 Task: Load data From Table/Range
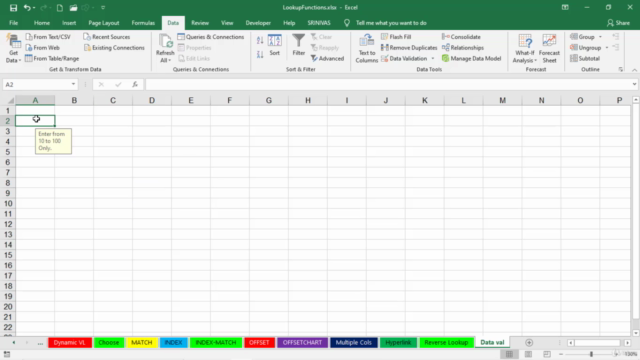(52, 58)
